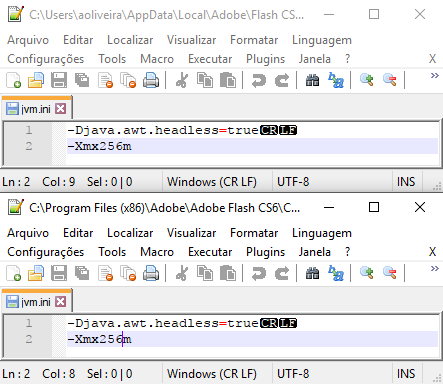This screenshot has width=443, height=384.
Task: Open Formatar menu in bottom window
Action: 254,233
